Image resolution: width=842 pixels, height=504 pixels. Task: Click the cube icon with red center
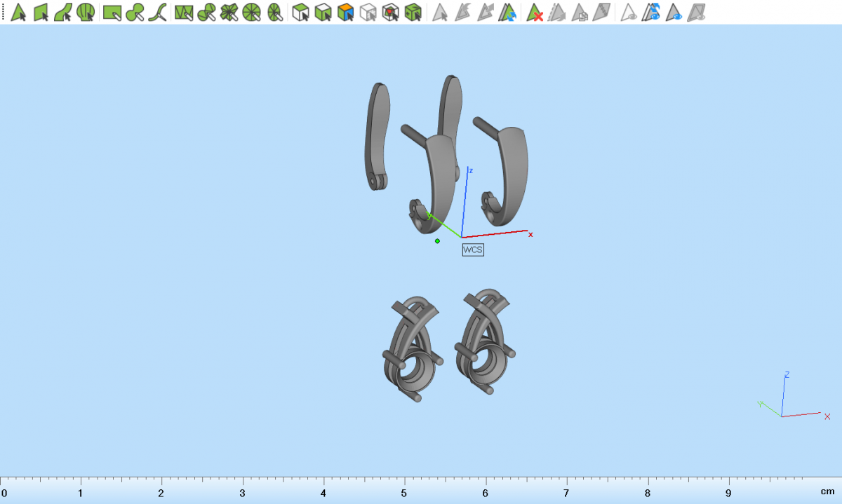[391, 12]
